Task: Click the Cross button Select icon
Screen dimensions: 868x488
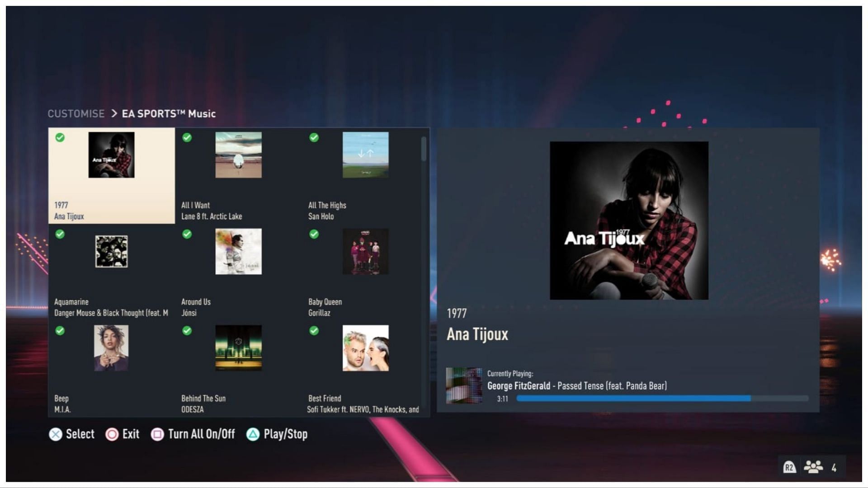Action: pyautogui.click(x=56, y=434)
